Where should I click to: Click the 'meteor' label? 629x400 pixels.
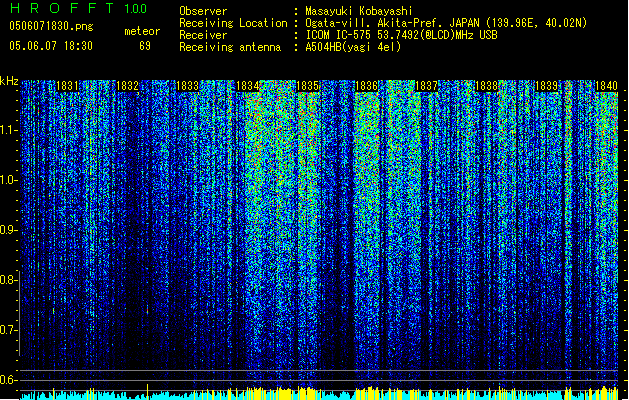point(142,31)
